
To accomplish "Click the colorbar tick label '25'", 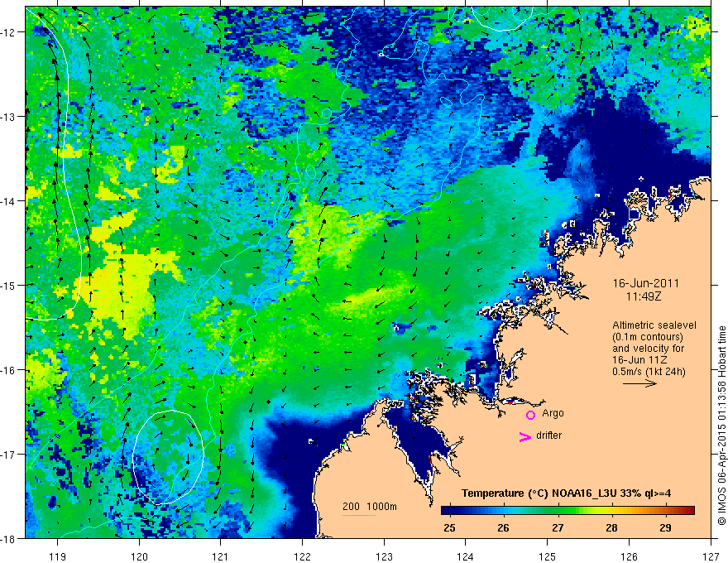I will click(449, 528).
